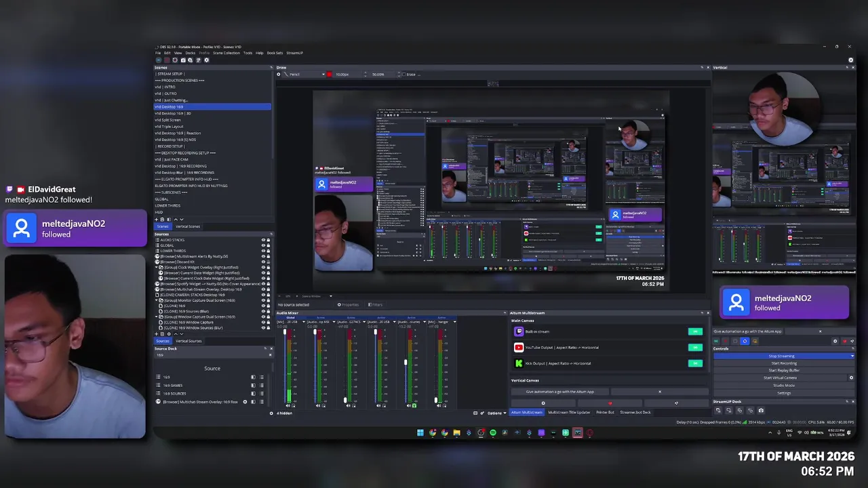Click the gear icon on Multichat-Stream Overlay row
This screenshot has width=868, height=488.
(x=245, y=402)
